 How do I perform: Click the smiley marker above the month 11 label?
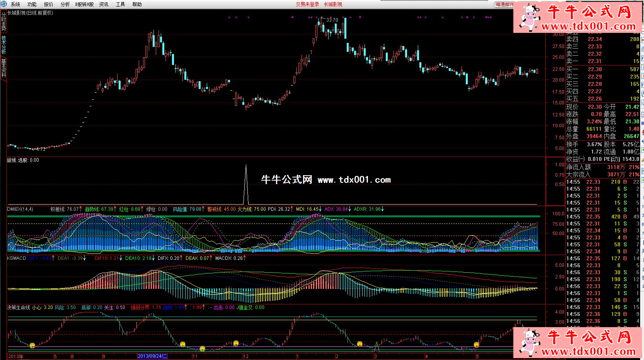pos(202,348)
